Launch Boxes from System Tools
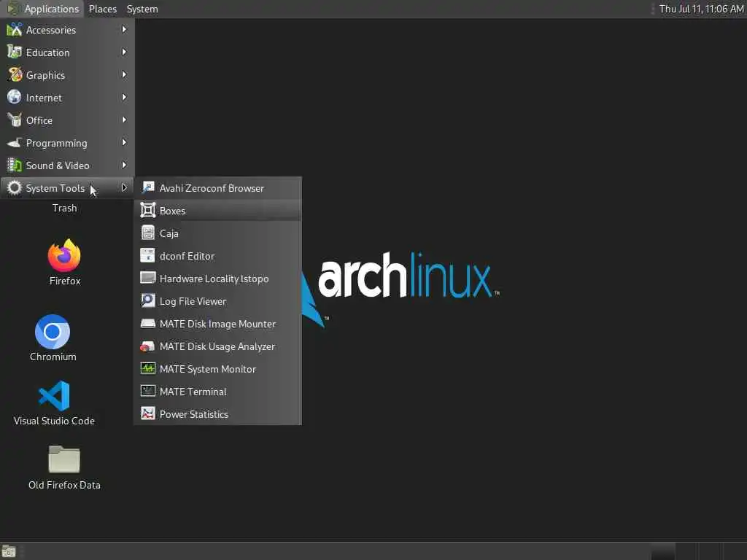The image size is (747, 560). click(x=217, y=211)
